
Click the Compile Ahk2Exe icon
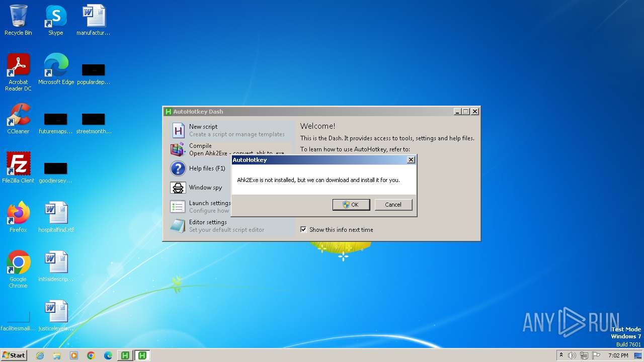pos(178,149)
